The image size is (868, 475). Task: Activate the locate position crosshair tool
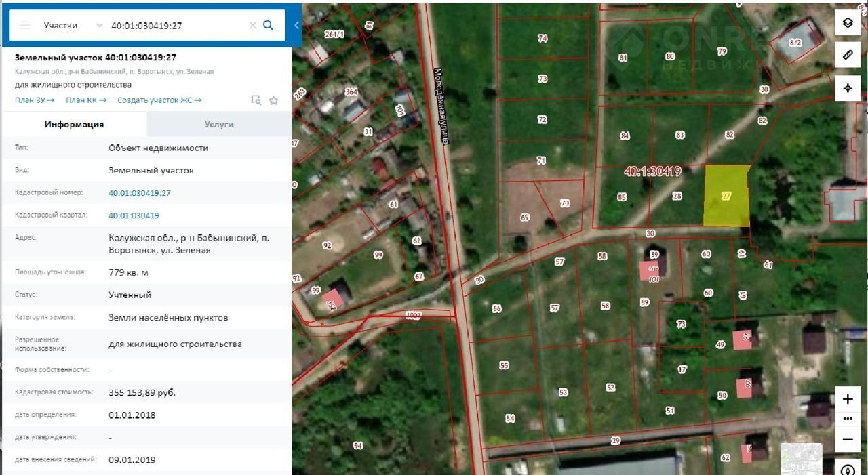pos(847,88)
